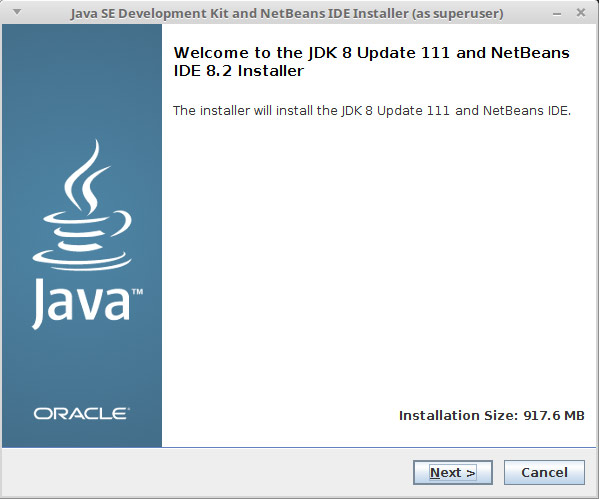Click the installer window title text
The width and height of the screenshot is (599, 499).
tap(287, 14)
